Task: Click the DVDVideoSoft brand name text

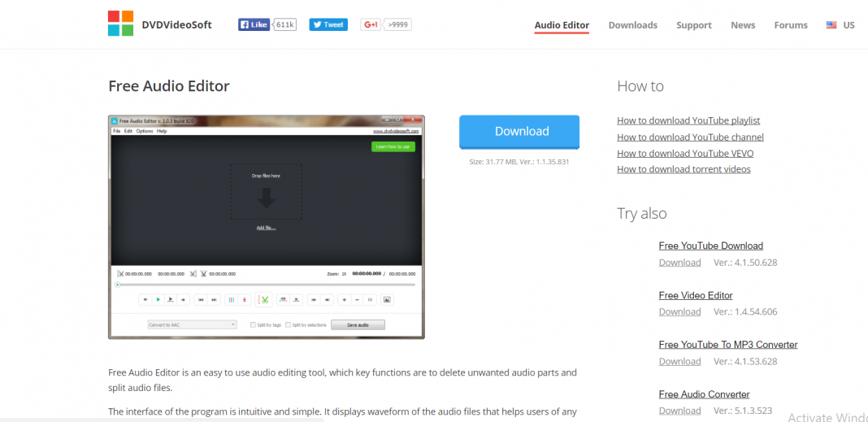Action: (176, 25)
